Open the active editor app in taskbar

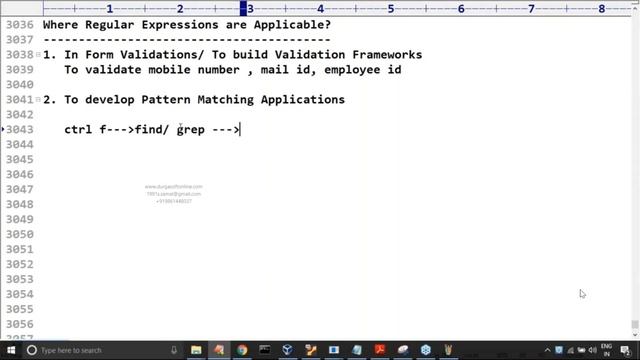click(x=219, y=350)
